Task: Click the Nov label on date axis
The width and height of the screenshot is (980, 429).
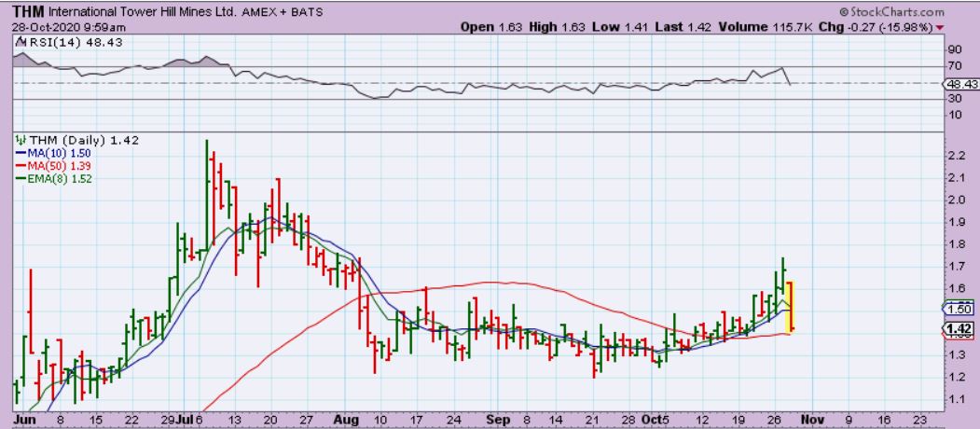Action: pyautogui.click(x=811, y=421)
